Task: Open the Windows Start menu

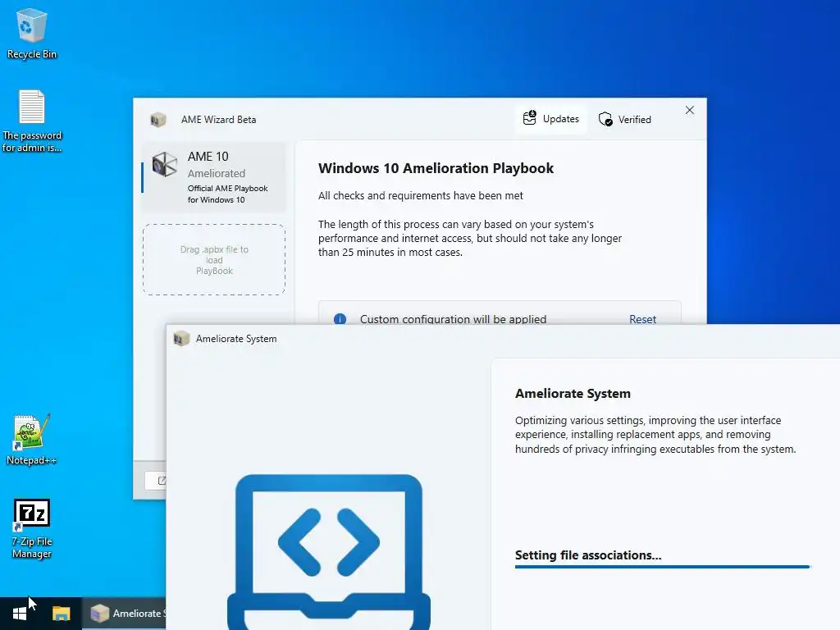Action: pos(20,614)
